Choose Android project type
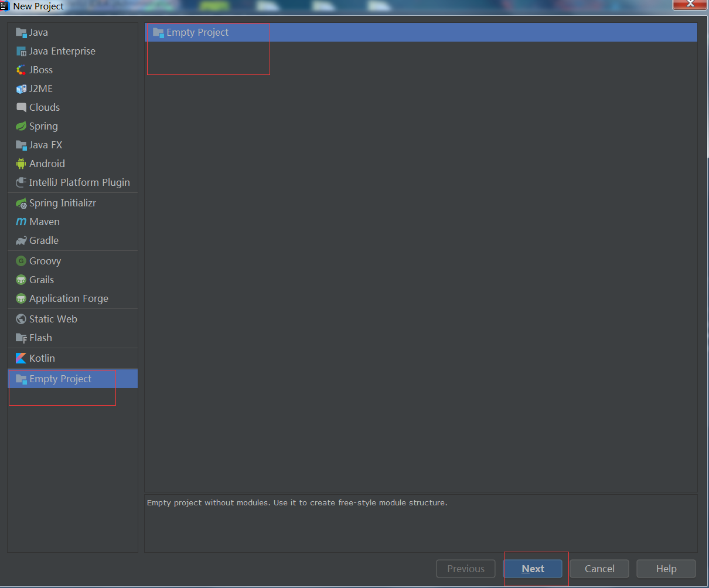Image resolution: width=709 pixels, height=588 pixels. (x=73, y=164)
